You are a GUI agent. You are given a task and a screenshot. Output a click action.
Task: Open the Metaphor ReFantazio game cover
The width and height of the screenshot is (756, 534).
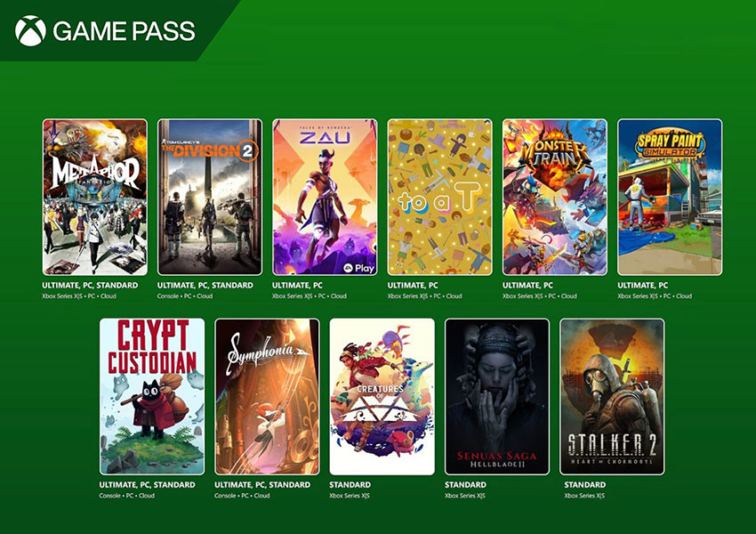click(95, 198)
